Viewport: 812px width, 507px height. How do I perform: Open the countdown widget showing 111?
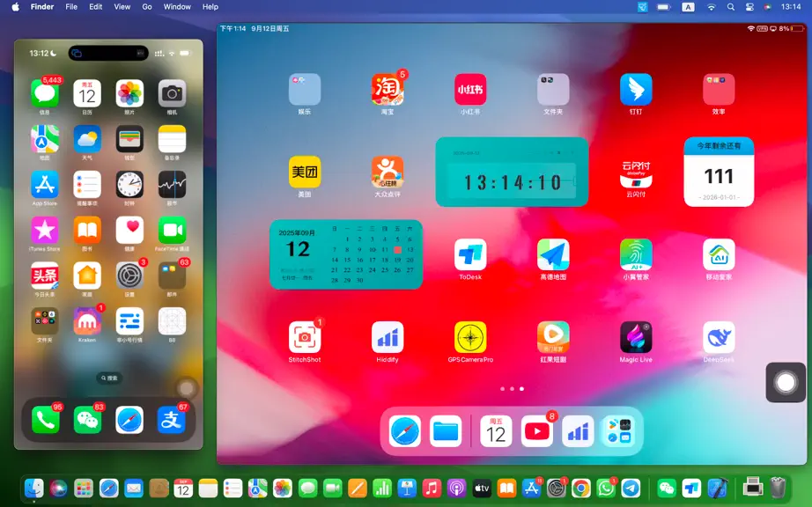(719, 172)
